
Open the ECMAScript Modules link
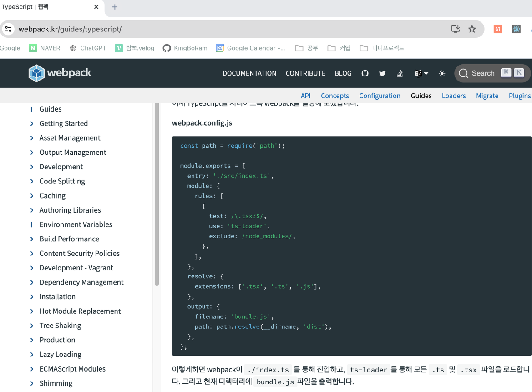point(72,369)
